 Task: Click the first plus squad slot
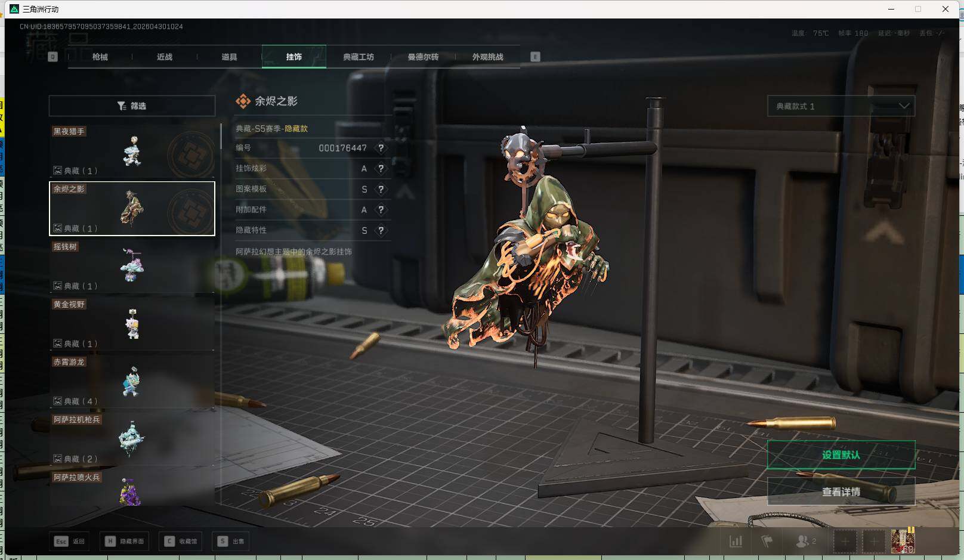(845, 542)
